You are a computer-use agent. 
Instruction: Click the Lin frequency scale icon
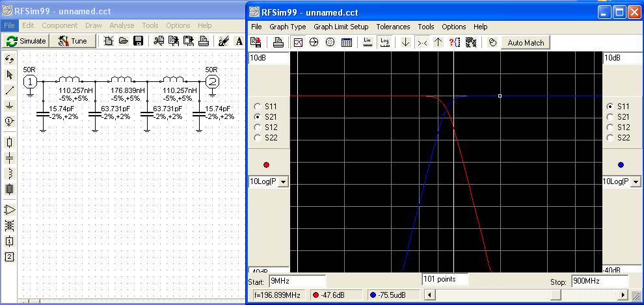tap(368, 43)
